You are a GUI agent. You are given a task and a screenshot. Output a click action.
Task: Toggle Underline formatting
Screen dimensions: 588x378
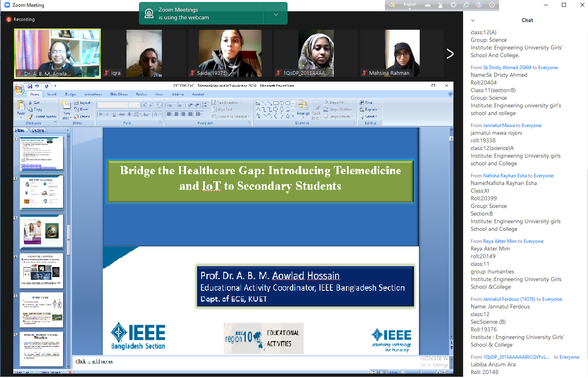(114, 114)
